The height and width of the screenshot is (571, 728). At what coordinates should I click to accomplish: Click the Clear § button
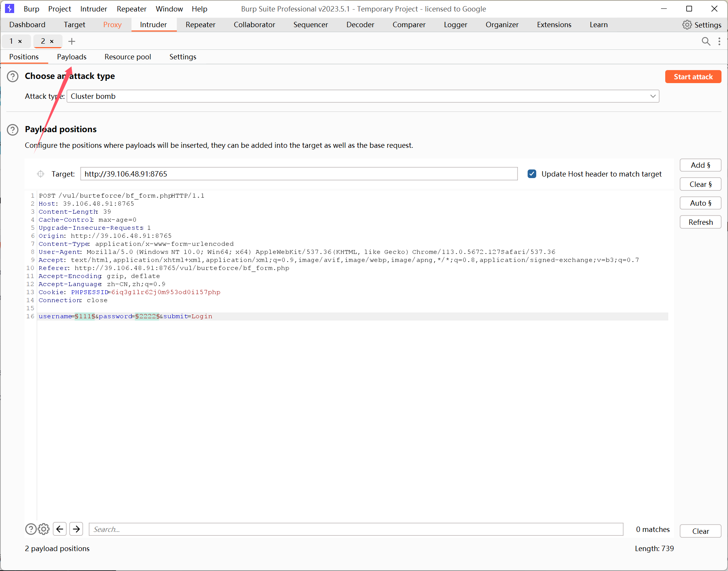tap(700, 184)
